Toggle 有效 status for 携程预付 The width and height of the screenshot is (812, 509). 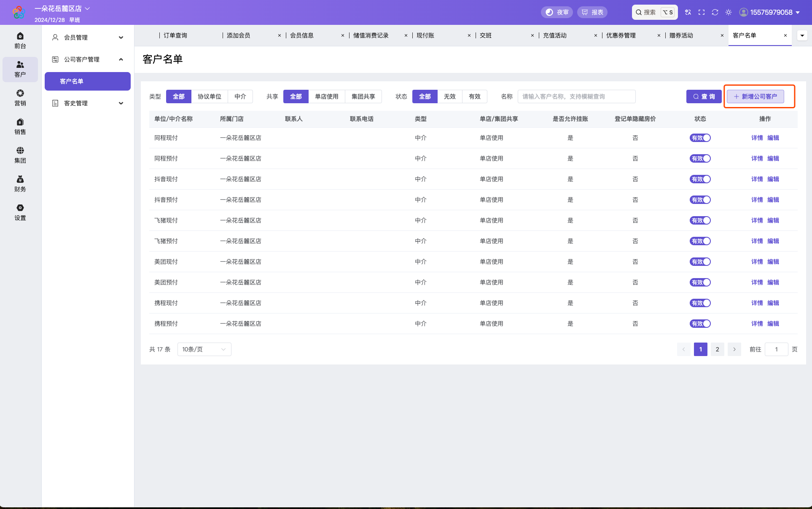pyautogui.click(x=700, y=324)
